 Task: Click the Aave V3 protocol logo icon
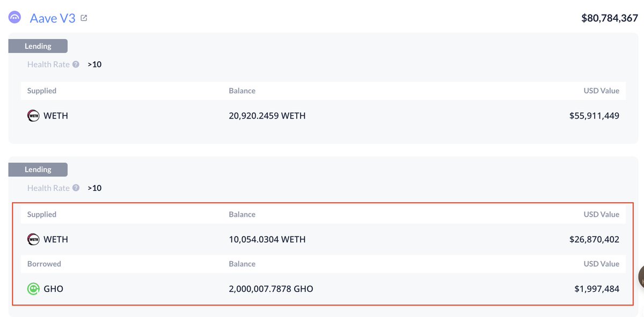click(x=14, y=18)
